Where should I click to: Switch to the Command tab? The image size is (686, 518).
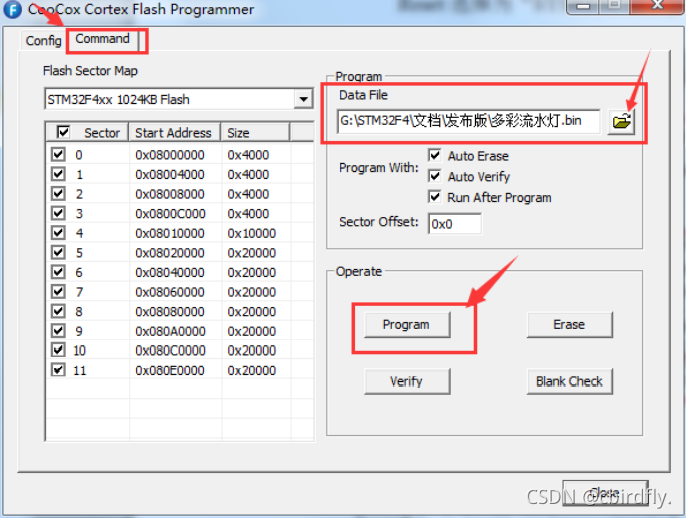pyautogui.click(x=102, y=39)
